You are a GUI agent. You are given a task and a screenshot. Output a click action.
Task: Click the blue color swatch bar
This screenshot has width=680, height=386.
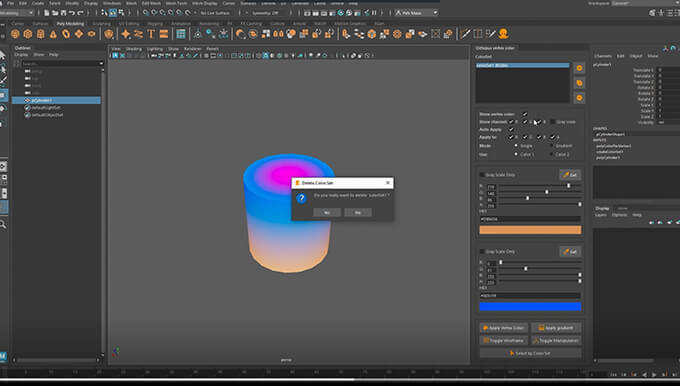(530, 307)
